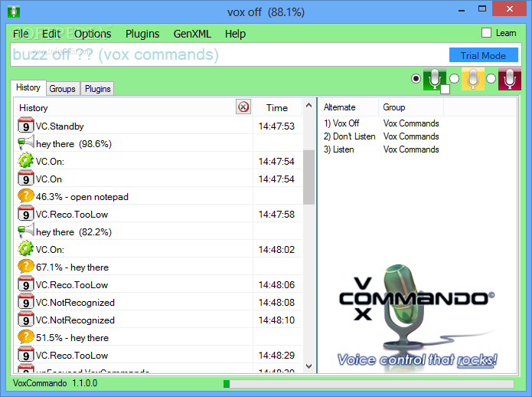Open the GenXML menu
The width and height of the screenshot is (532, 397).
192,34
